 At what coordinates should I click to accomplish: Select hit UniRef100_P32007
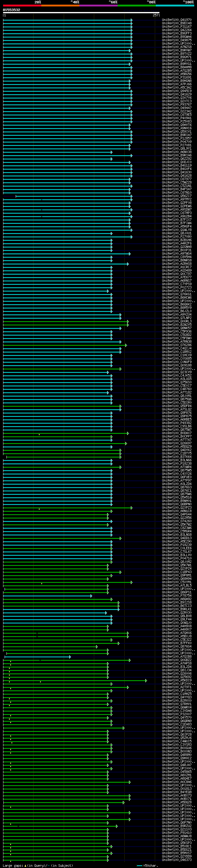[x=177, y=714]
